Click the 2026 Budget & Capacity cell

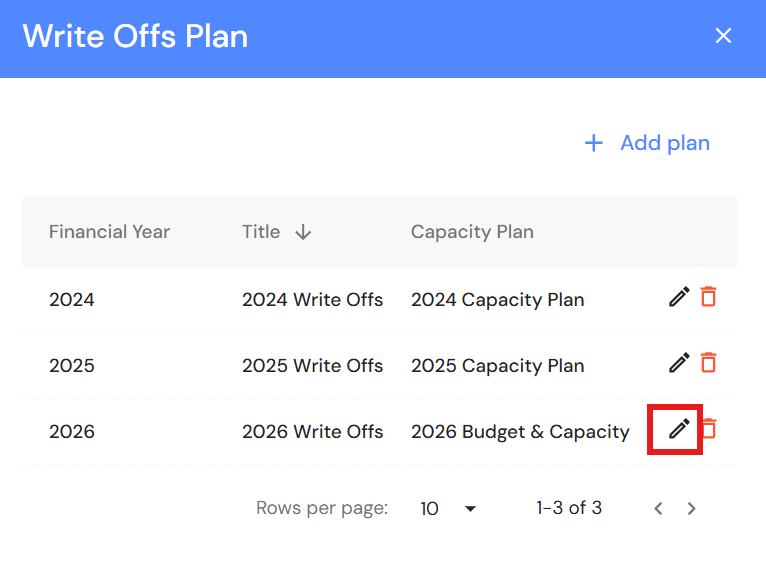pyautogui.click(x=520, y=431)
